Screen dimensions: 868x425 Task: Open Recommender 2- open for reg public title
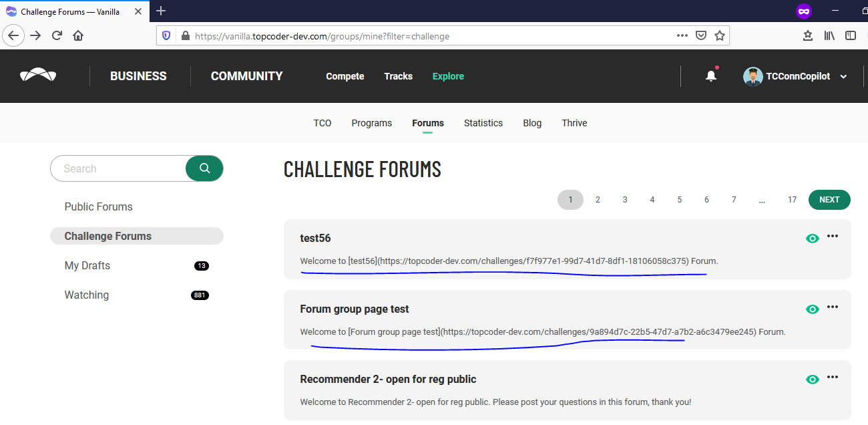tap(388, 379)
